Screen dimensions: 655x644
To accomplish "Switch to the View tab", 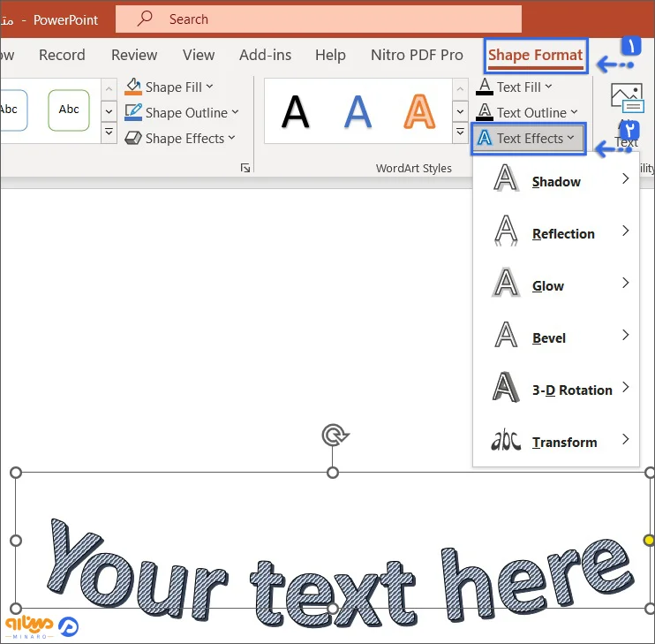I will pos(199,55).
